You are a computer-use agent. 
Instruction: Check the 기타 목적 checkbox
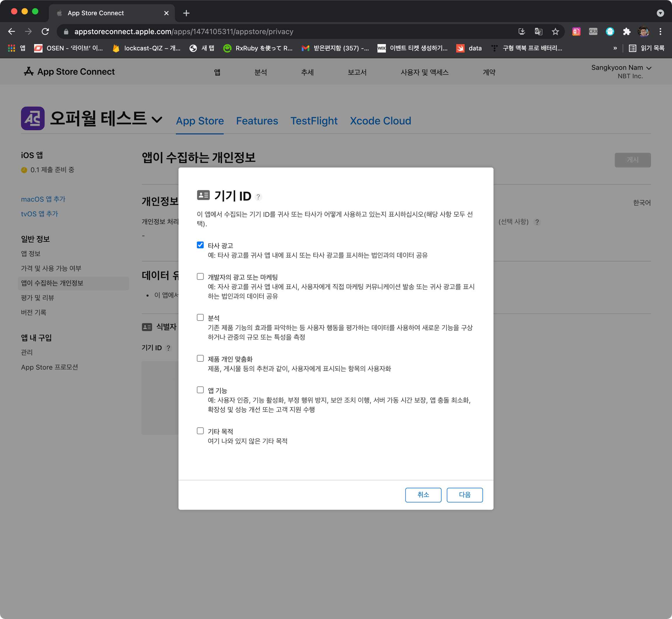[x=200, y=431]
